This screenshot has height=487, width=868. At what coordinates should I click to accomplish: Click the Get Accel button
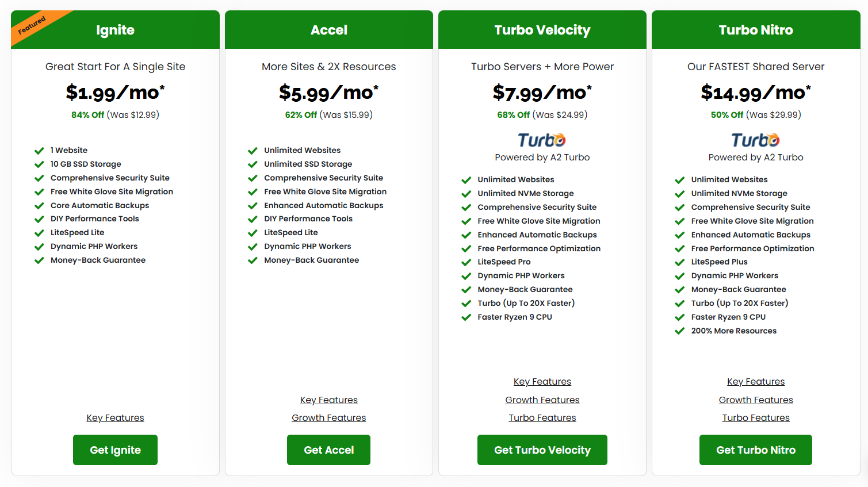click(328, 450)
